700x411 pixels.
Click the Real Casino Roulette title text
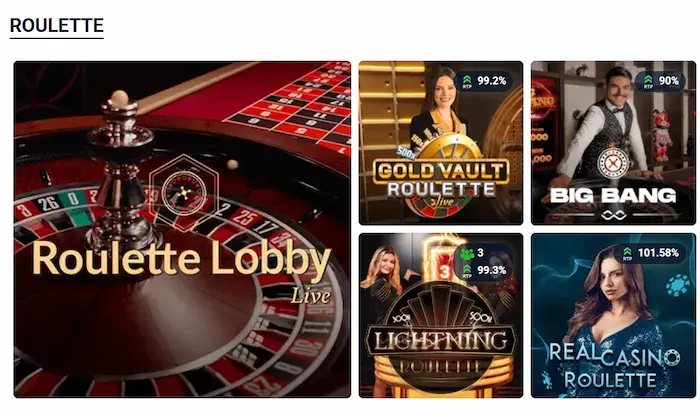(612, 366)
